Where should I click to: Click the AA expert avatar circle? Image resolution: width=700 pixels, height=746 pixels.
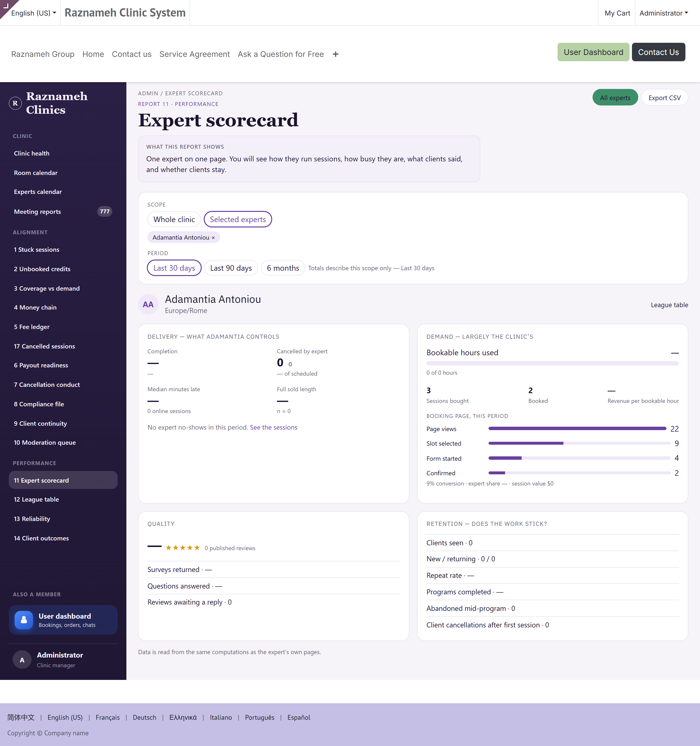click(148, 304)
